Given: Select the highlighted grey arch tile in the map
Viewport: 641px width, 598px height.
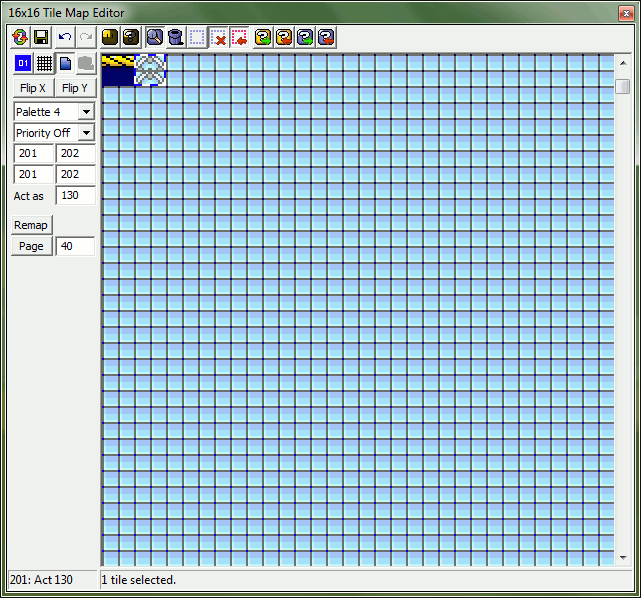Looking at the screenshot, I should 150,70.
